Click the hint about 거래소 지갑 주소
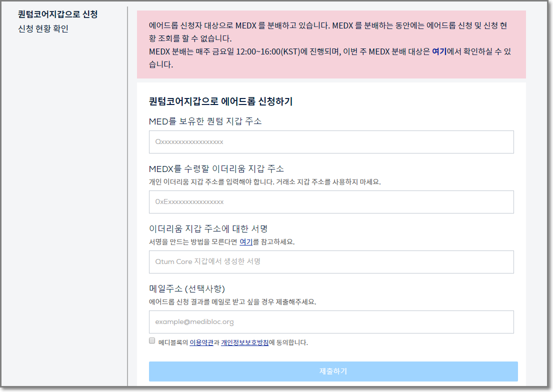The width and height of the screenshot is (553, 392). click(x=265, y=182)
